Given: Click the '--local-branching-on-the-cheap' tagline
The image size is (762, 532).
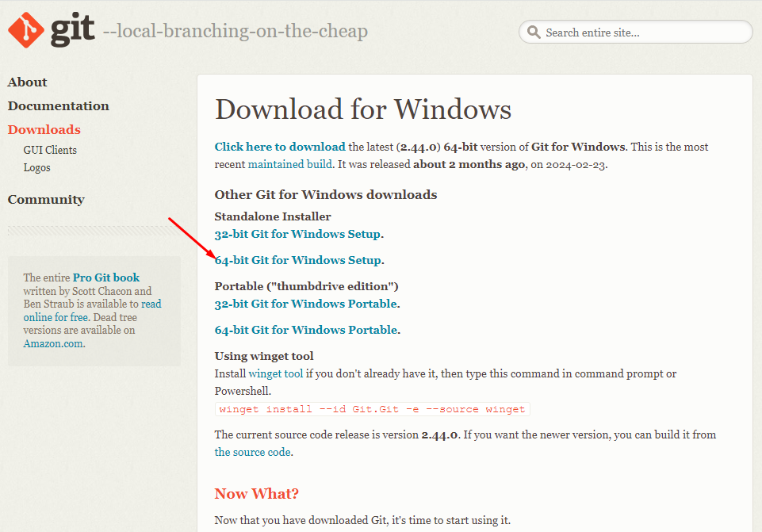Looking at the screenshot, I should [x=235, y=31].
